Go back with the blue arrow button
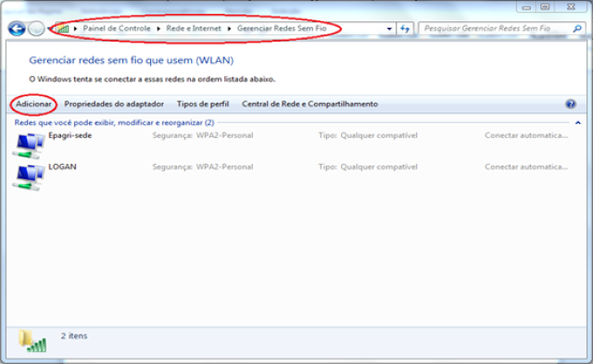Viewport: 593px width, 364px height. (17, 29)
